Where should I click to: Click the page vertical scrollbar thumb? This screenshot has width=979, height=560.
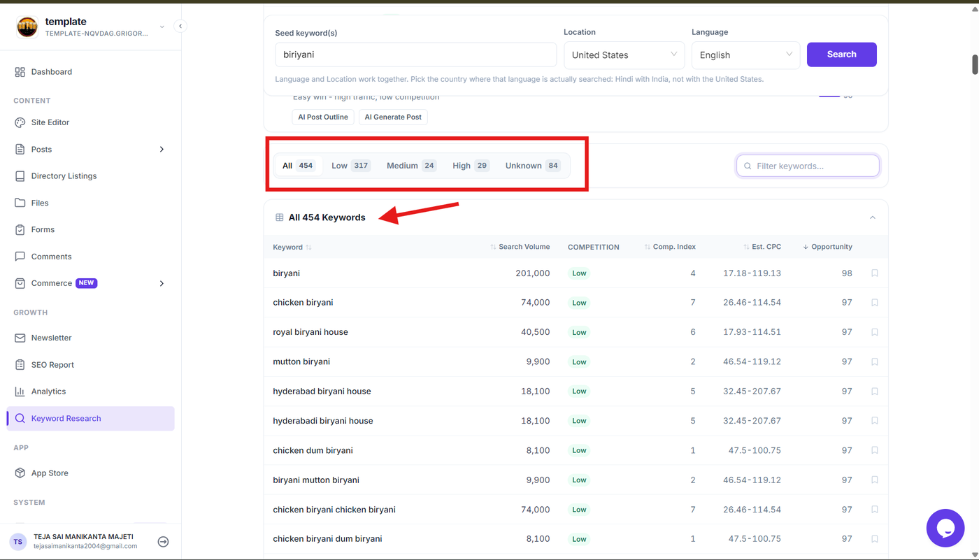(975, 63)
